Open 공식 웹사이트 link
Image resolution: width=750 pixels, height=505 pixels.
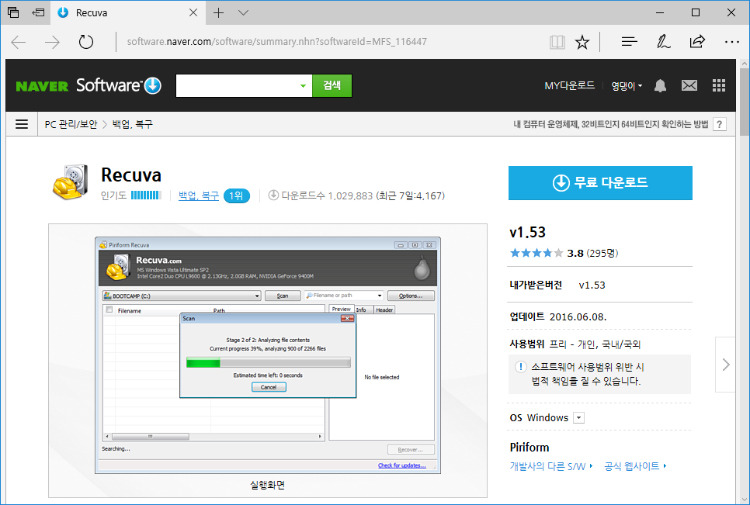click(x=635, y=466)
